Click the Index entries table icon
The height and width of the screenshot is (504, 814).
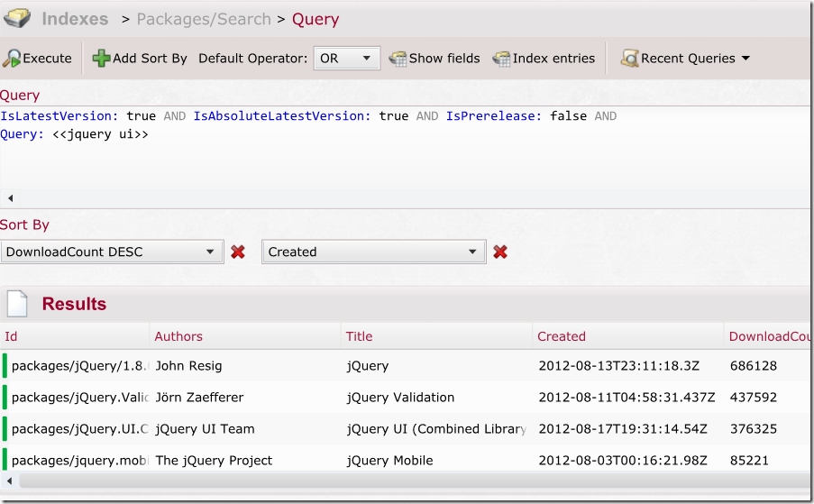[x=501, y=59]
